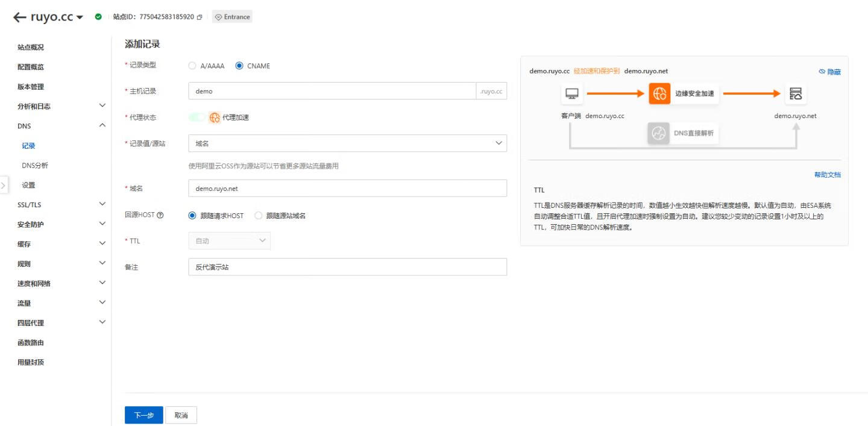Click the 隐藏 link to hide diagram
The width and height of the screenshot is (868, 426).
829,72
